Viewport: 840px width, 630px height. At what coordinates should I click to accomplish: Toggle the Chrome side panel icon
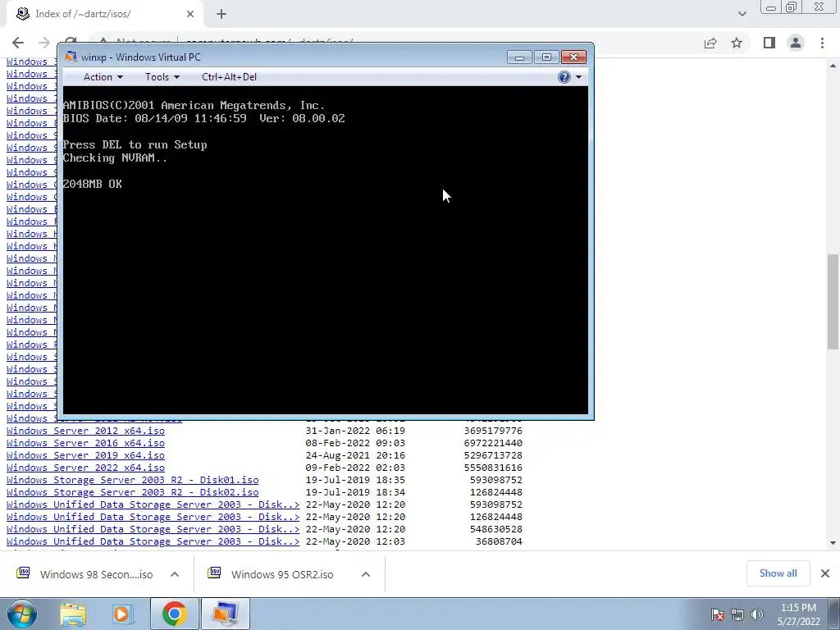tap(769, 43)
